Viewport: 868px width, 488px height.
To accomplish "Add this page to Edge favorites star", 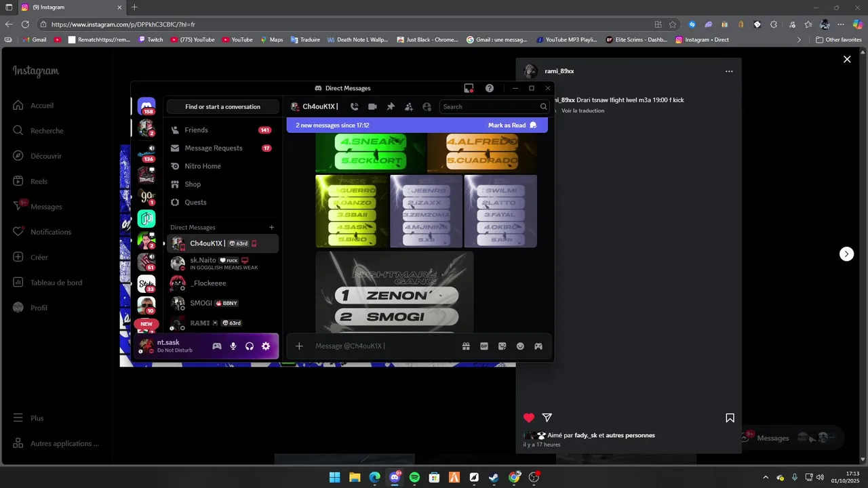I will coord(673,24).
